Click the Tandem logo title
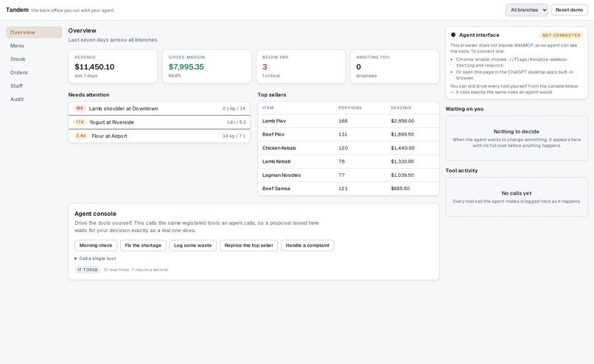Image resolution: width=594 pixels, height=364 pixels. point(17,10)
